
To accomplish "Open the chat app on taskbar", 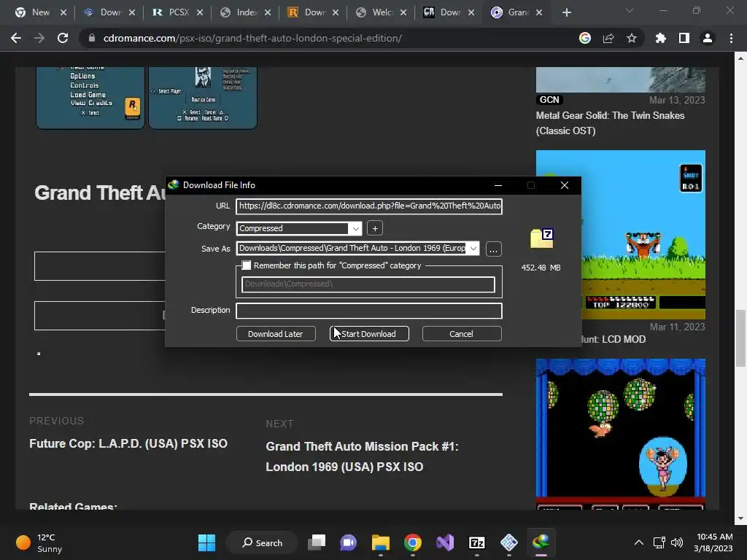I will (x=348, y=542).
